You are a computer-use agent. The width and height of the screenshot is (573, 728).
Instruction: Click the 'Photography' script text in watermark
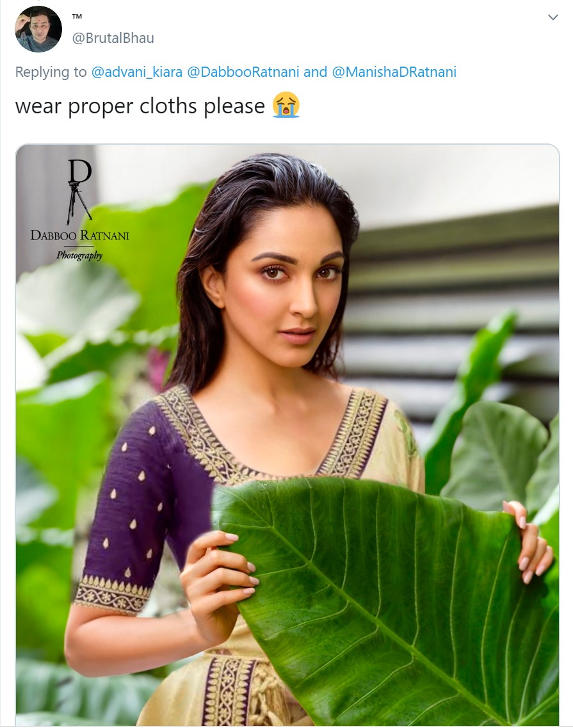point(79,255)
